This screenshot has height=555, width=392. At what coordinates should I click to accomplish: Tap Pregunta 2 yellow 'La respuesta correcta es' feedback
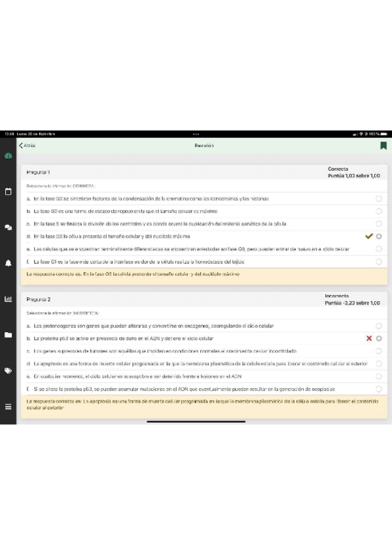[x=204, y=406]
